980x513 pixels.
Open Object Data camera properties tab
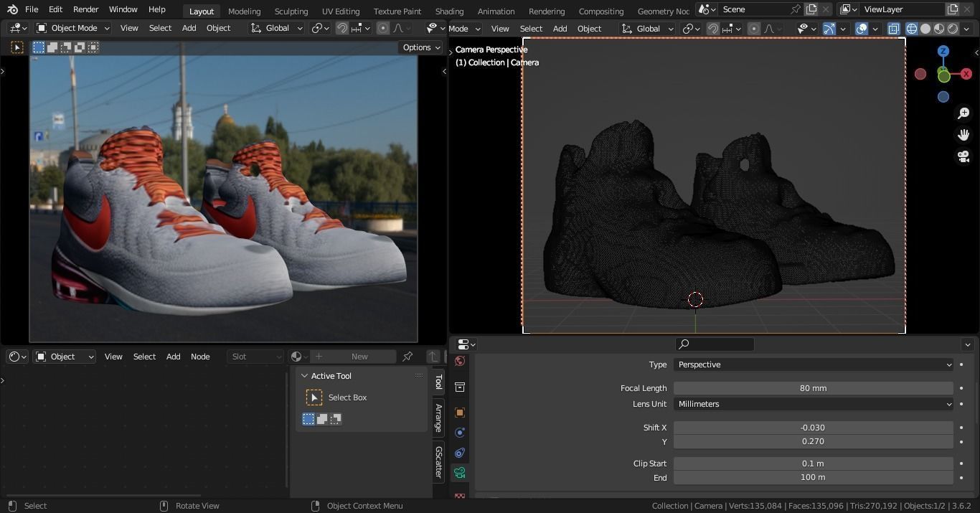[x=460, y=473]
